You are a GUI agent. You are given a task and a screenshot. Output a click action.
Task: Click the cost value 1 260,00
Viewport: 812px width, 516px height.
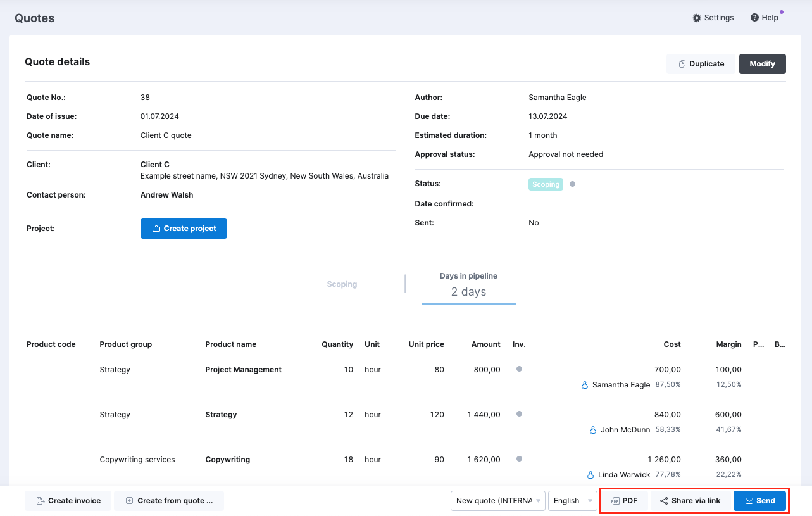pyautogui.click(x=665, y=460)
